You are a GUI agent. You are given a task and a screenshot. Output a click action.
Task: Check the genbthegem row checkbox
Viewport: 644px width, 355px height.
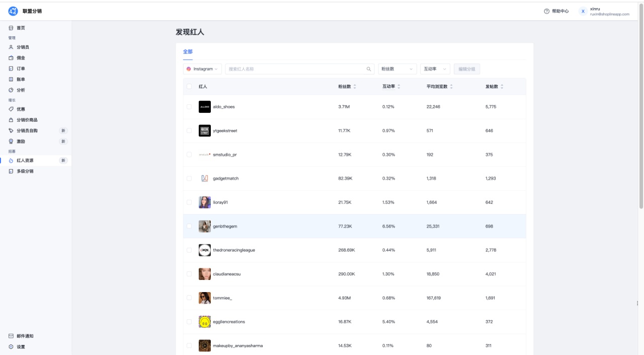click(x=189, y=226)
